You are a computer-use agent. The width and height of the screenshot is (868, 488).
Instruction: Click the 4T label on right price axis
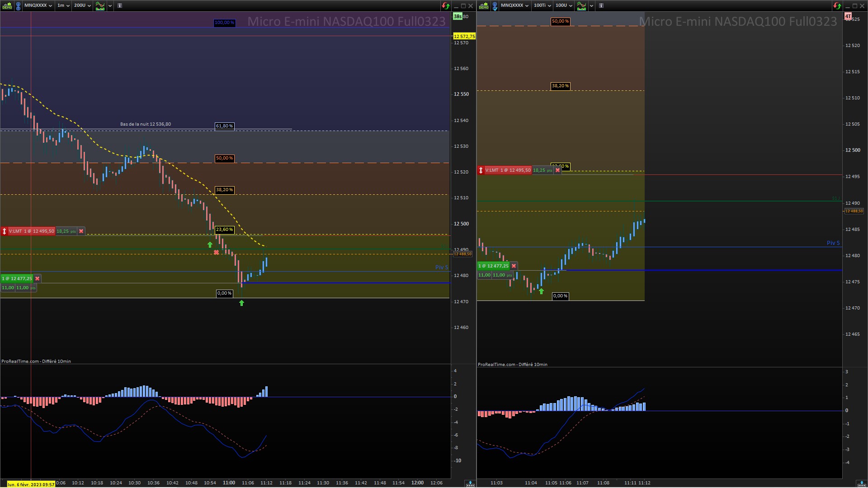(x=848, y=17)
